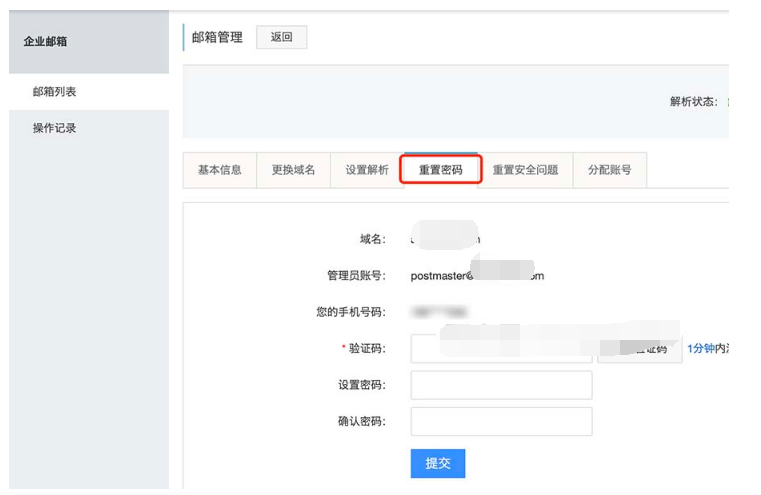Switch to the 设置解析 tab
Image resolution: width=761 pixels, height=495 pixels.
pyautogui.click(x=367, y=170)
